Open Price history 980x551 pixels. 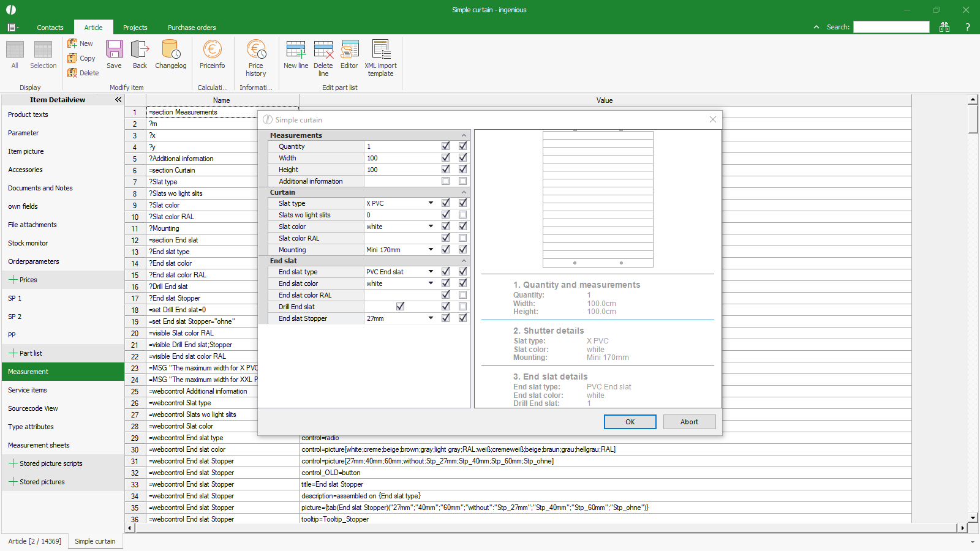[256, 50]
